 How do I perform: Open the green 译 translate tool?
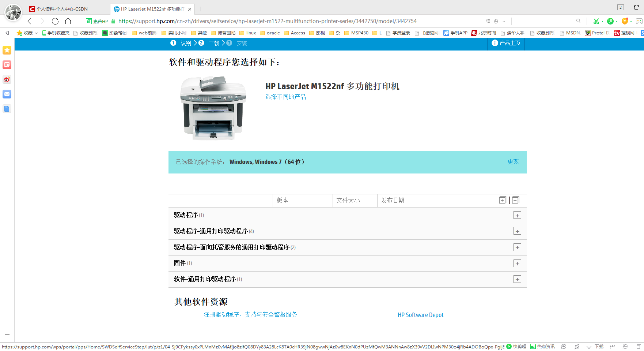coord(610,21)
